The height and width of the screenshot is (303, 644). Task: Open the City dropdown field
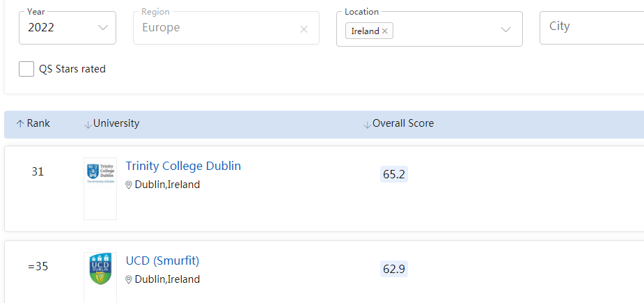[590, 27]
